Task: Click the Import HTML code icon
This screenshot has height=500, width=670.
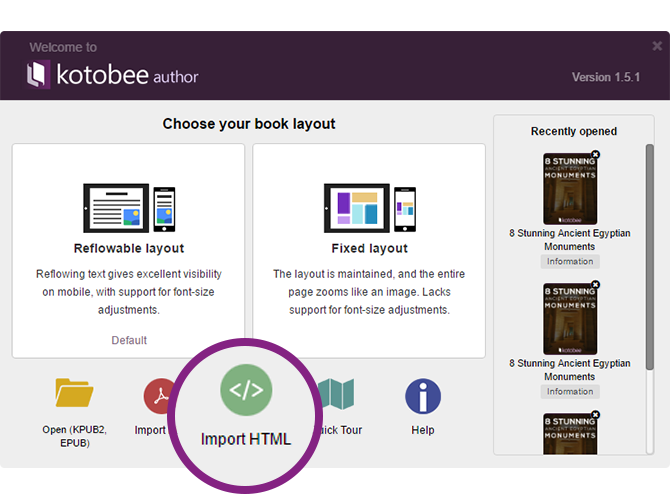Action: click(246, 390)
